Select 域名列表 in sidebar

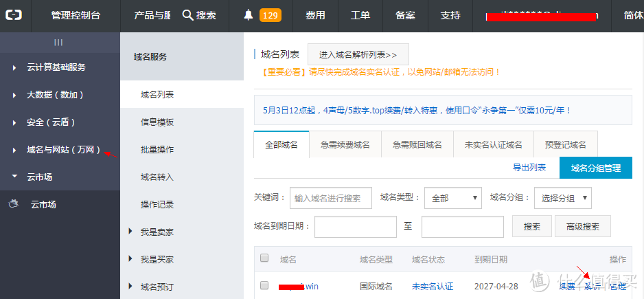(x=182, y=95)
